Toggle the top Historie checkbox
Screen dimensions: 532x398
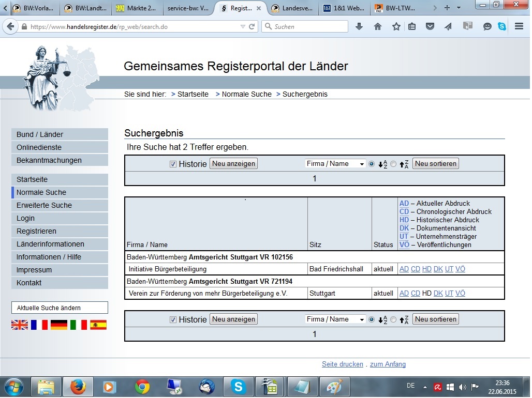[x=173, y=164]
